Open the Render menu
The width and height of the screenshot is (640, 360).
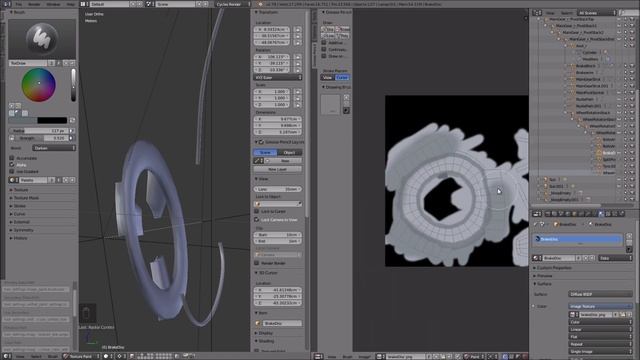pyautogui.click(x=34, y=4)
